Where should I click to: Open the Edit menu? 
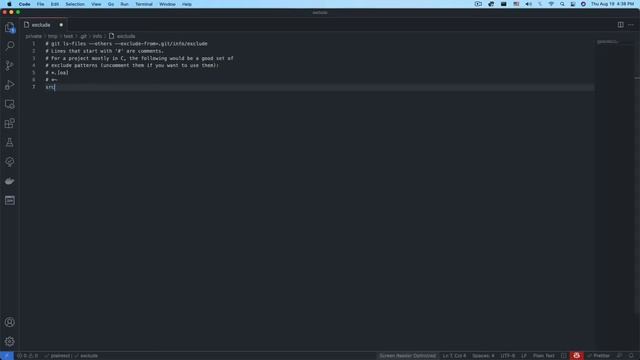55,4
